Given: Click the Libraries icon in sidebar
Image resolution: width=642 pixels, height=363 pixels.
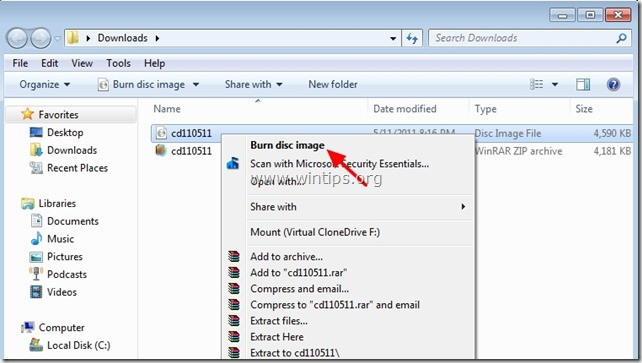Looking at the screenshot, I should pyautogui.click(x=27, y=203).
